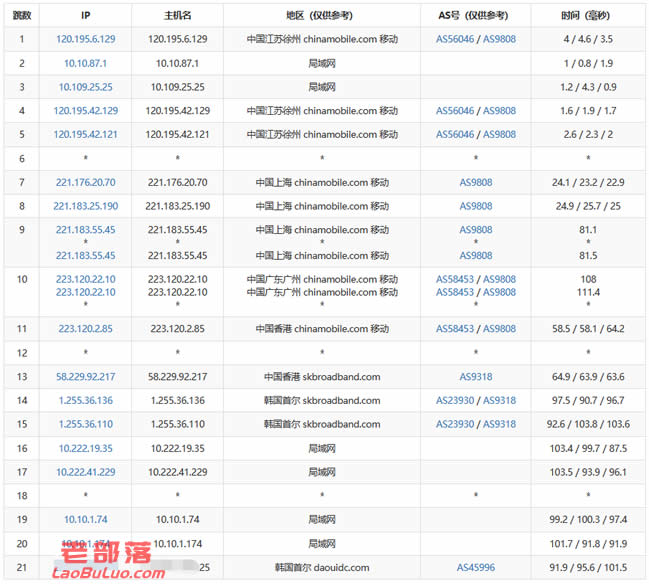The height and width of the screenshot is (584, 649).
Task: Select hostname text 58.229.92.217
Action: (x=178, y=377)
